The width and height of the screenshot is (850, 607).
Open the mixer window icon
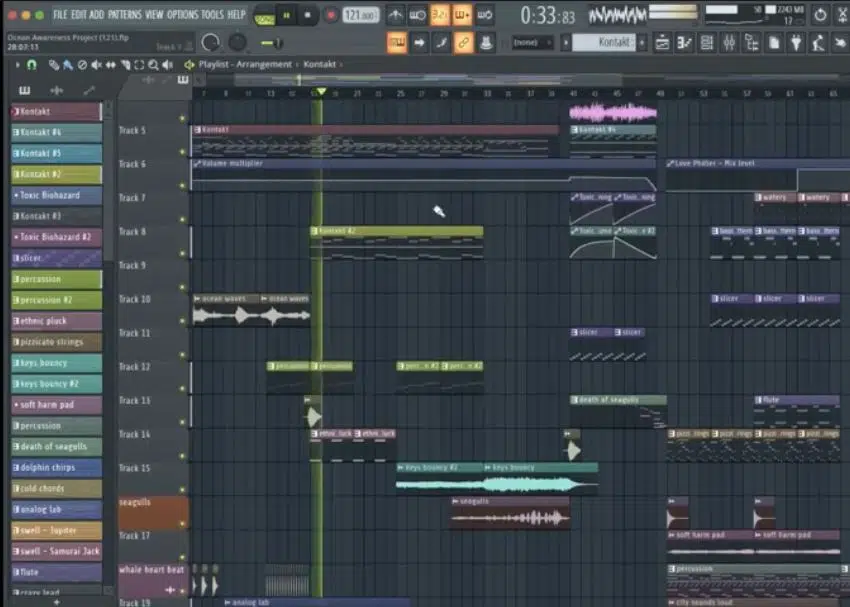(729, 42)
